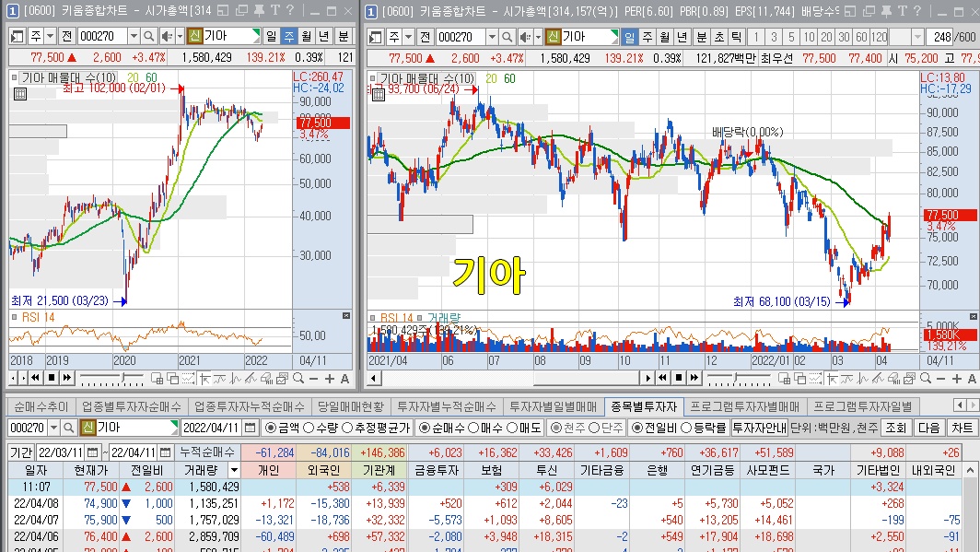
Task: Switch to the 프로그램투자자별매매 tab
Action: (x=744, y=406)
